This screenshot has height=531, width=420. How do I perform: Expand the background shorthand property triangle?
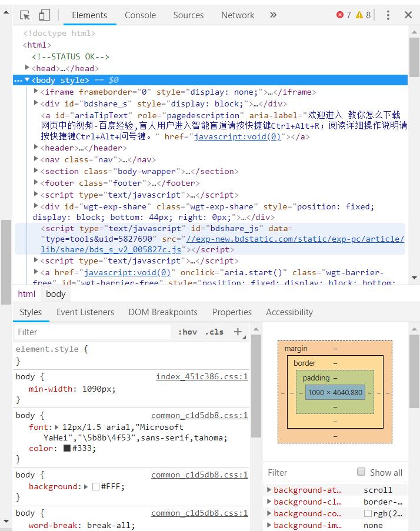pyautogui.click(x=86, y=487)
